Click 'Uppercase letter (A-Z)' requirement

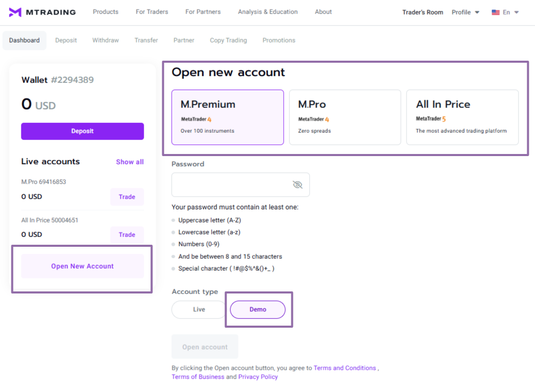[209, 220]
